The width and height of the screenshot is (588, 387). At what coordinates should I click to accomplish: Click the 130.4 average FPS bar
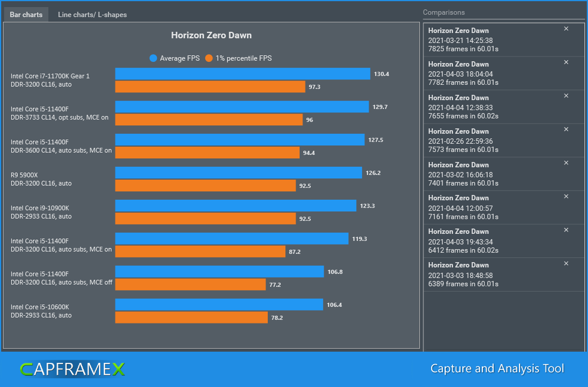click(x=242, y=74)
